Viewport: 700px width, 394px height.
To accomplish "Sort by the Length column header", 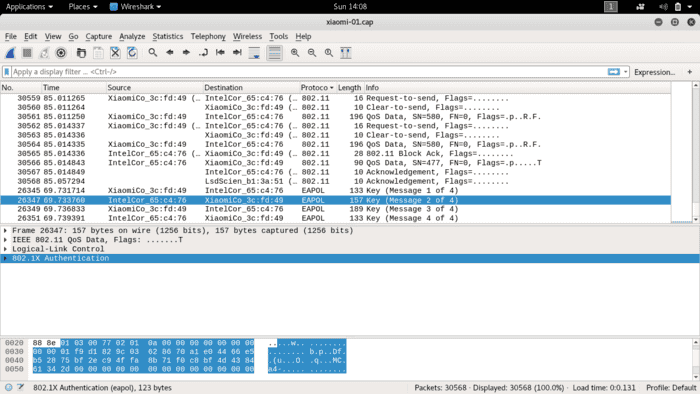I will [350, 87].
